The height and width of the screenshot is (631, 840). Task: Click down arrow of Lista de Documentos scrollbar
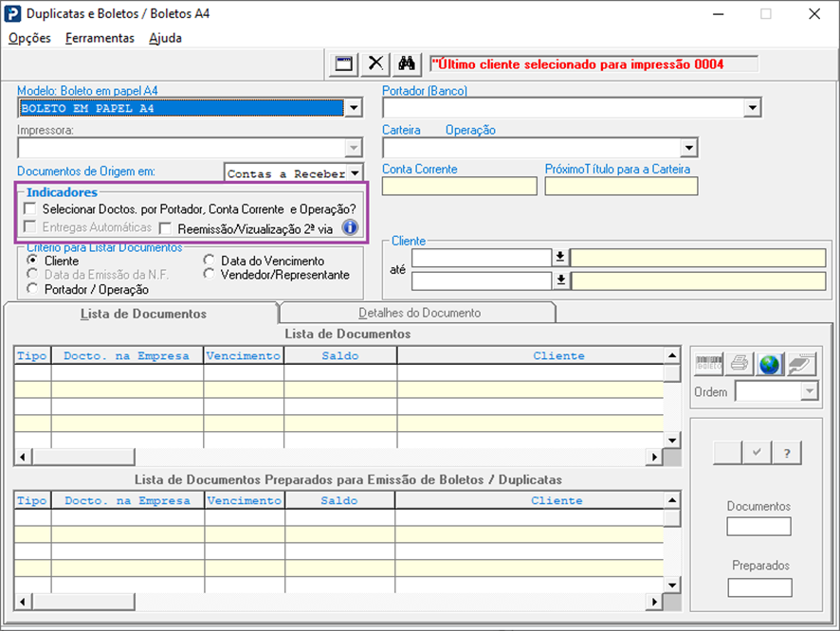[x=672, y=440]
